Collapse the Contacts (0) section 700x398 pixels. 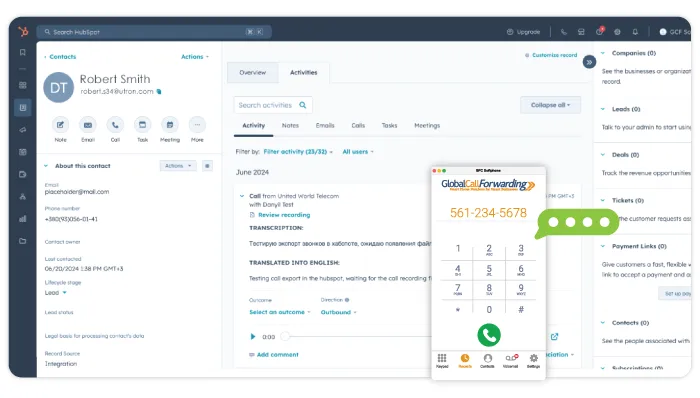pos(603,323)
